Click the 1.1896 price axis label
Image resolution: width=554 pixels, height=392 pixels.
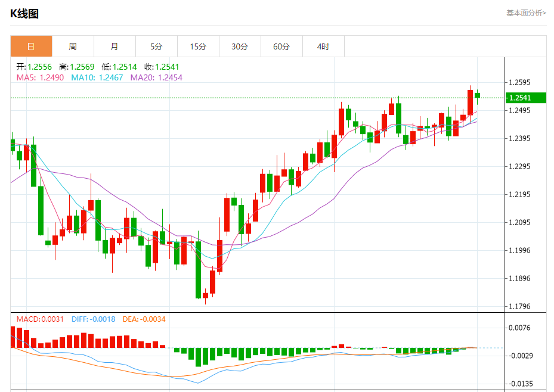tap(519, 278)
